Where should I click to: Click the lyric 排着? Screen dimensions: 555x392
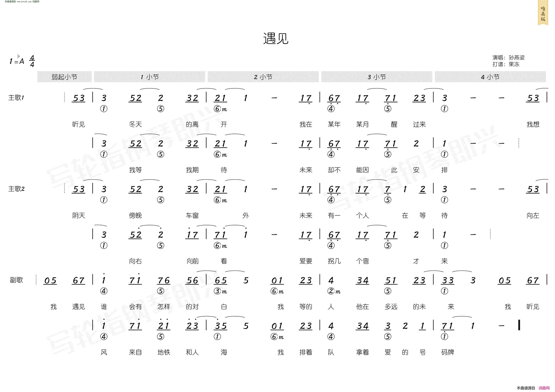click(x=306, y=352)
